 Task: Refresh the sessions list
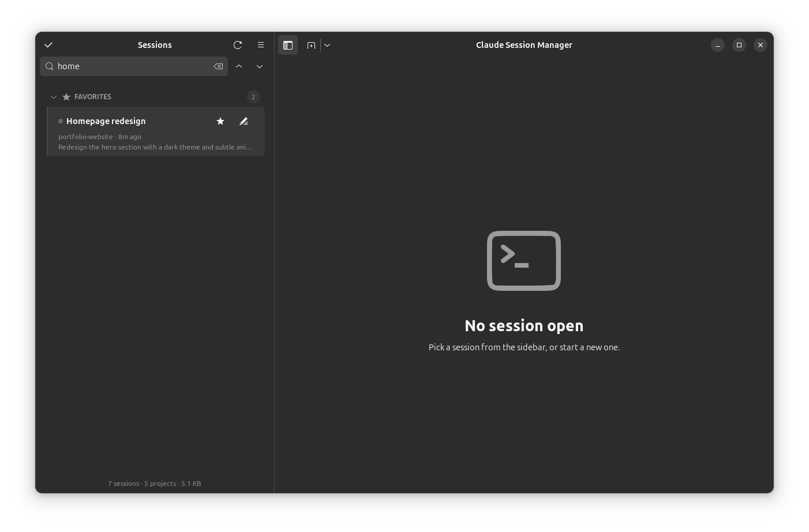tap(238, 45)
